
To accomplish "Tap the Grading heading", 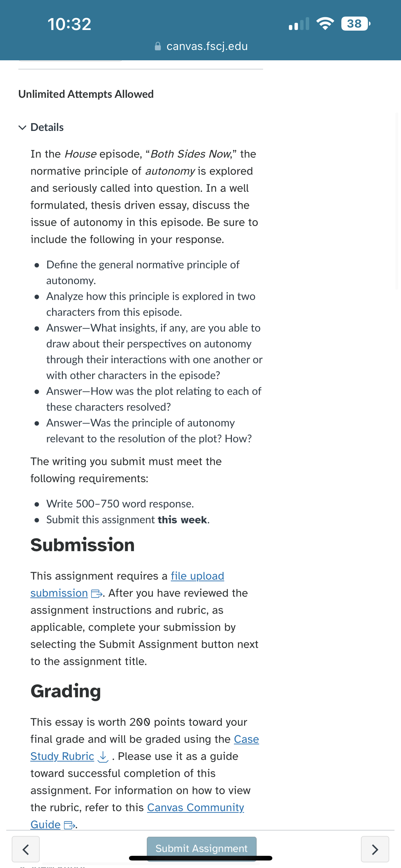I will [66, 691].
